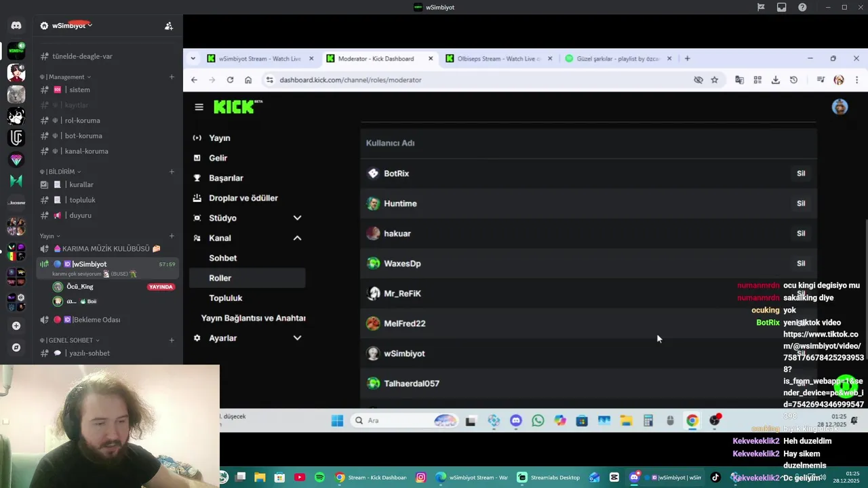Open Instagram icon in bottom taskbar
This screenshot has width=868, height=488.
420,477
